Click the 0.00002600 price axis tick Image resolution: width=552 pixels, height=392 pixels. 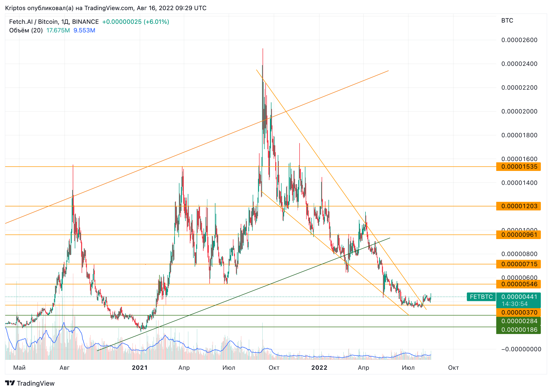coord(519,40)
